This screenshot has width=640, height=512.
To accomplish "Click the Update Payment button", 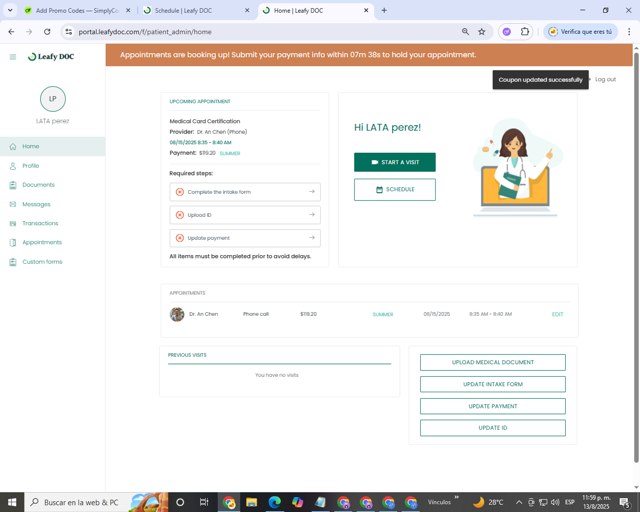I will 493,406.
